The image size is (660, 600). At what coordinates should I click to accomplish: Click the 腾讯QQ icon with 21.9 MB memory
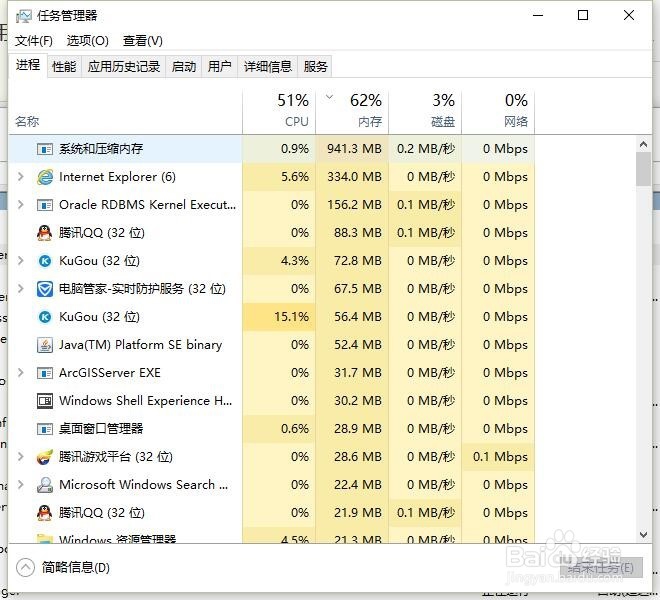click(x=44, y=512)
